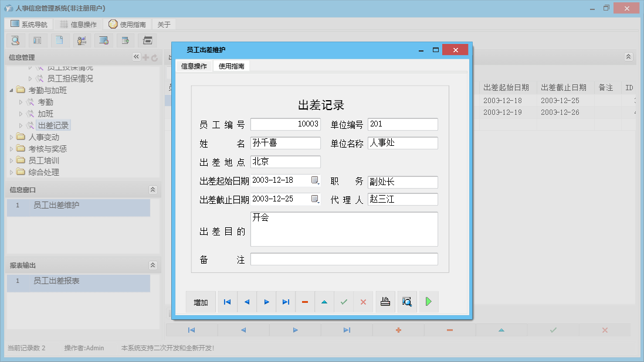Click the search magnifier toolbar icon

pos(16,40)
